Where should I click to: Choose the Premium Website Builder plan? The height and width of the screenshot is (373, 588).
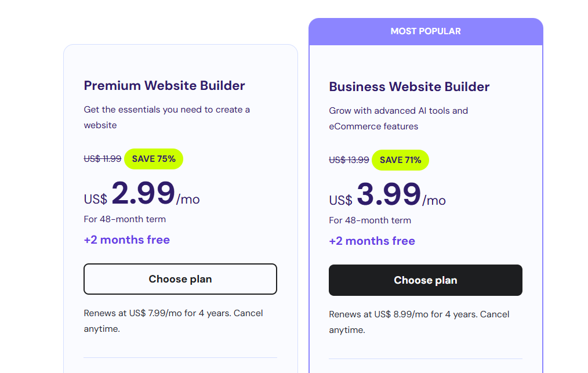(x=180, y=279)
